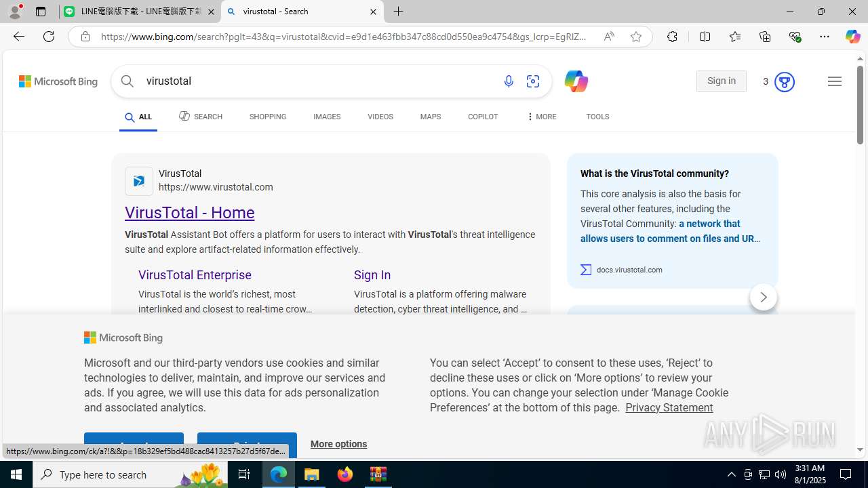Search using an image icon

533,81
